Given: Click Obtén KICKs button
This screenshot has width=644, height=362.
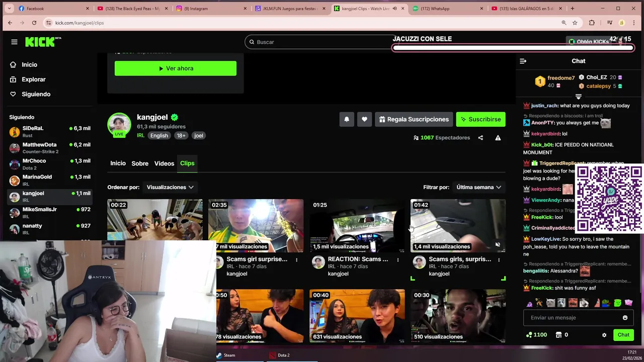Looking at the screenshot, I should tap(589, 42).
